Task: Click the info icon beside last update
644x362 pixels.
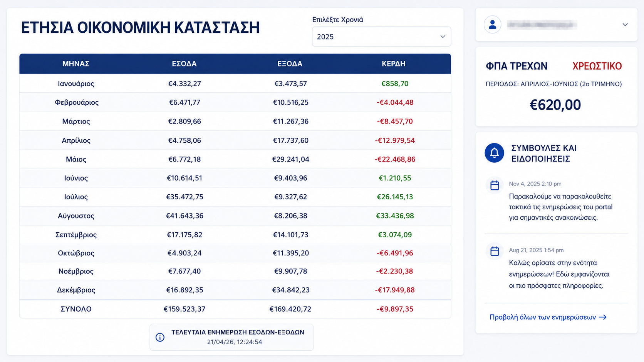Action: click(x=160, y=337)
